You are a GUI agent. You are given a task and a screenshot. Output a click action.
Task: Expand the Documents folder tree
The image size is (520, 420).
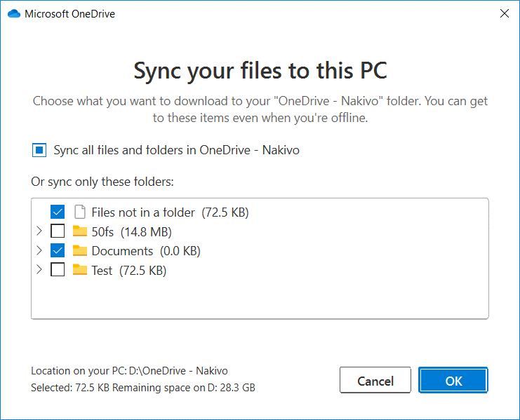tap(39, 250)
